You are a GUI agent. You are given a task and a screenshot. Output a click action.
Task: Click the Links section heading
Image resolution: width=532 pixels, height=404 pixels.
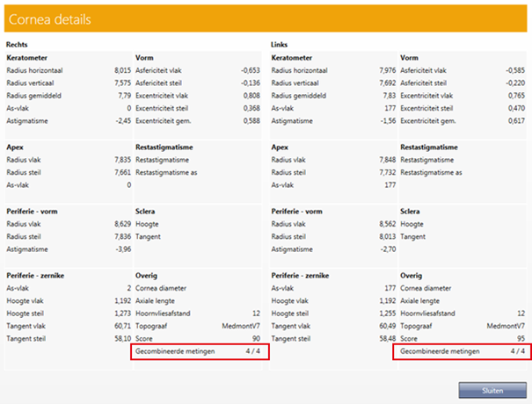point(280,43)
